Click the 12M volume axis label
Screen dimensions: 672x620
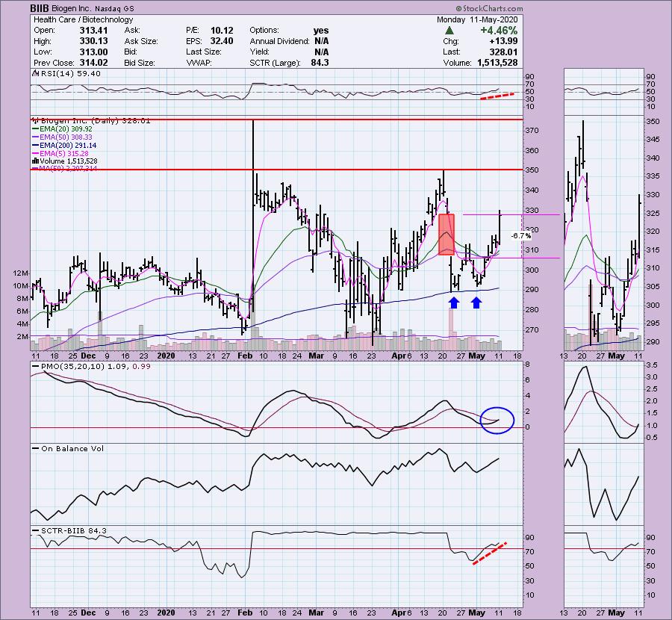coord(21,273)
